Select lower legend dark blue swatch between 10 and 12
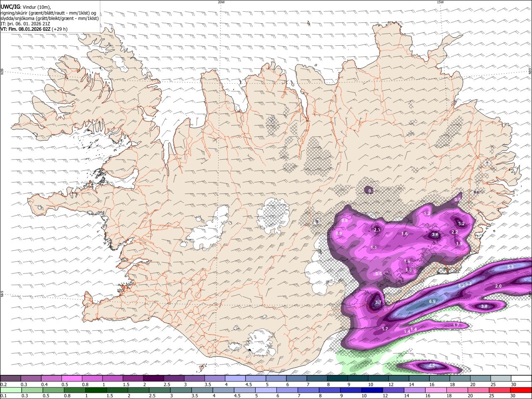Screen dimensions: 532x399 [x=372, y=390]
